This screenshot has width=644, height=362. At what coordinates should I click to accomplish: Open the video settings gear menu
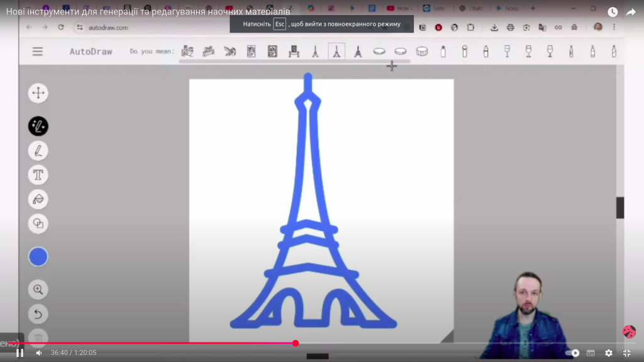point(609,353)
